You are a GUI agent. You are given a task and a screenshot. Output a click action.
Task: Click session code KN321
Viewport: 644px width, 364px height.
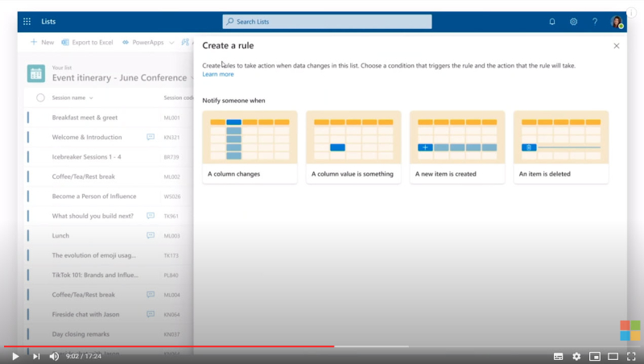click(171, 138)
